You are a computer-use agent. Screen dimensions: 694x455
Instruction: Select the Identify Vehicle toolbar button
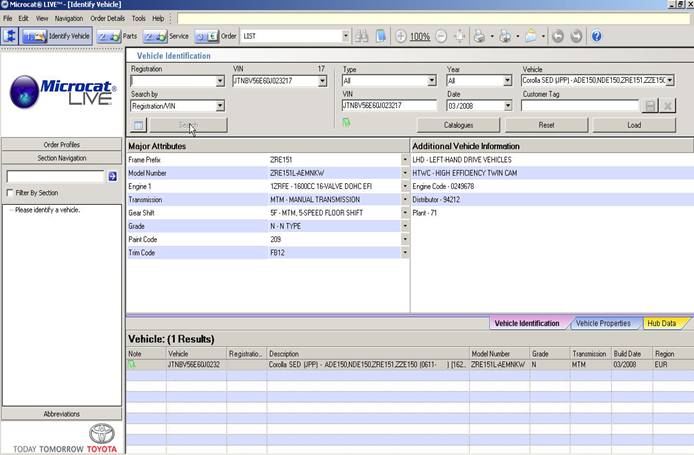(x=56, y=36)
